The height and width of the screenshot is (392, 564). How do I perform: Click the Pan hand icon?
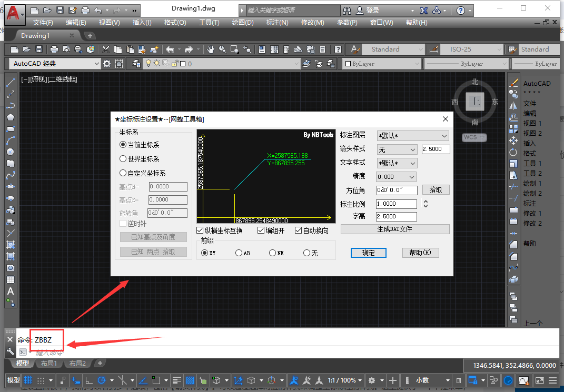tap(211, 49)
